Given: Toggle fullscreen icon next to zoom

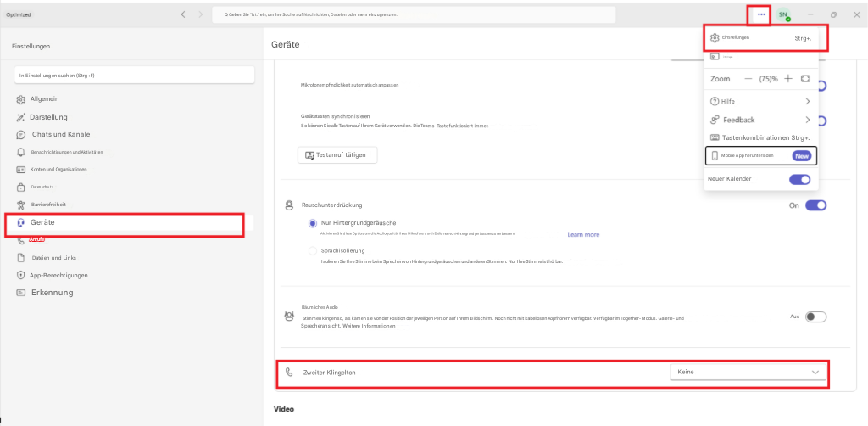Looking at the screenshot, I should (x=805, y=79).
